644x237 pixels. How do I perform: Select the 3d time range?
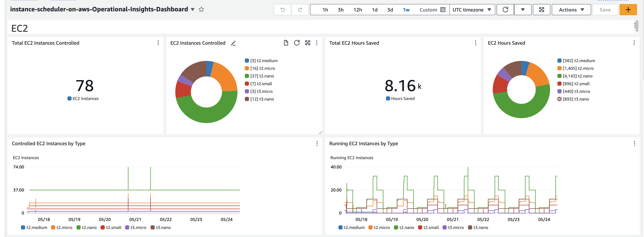[390, 10]
